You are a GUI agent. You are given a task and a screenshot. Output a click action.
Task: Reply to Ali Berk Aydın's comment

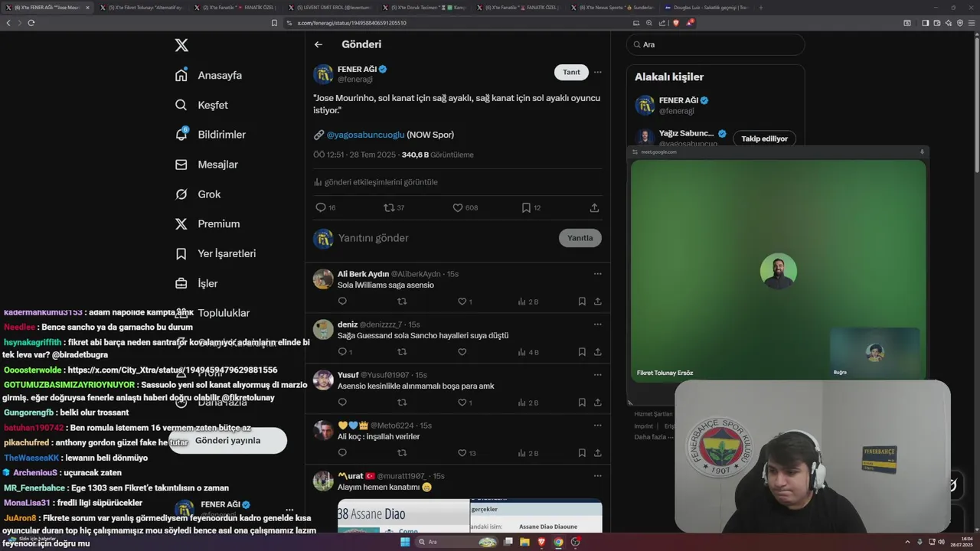pos(342,302)
